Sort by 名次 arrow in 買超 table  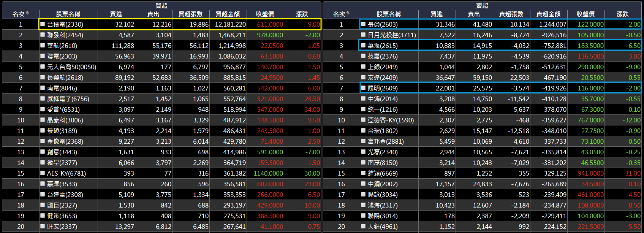pos(27,14)
